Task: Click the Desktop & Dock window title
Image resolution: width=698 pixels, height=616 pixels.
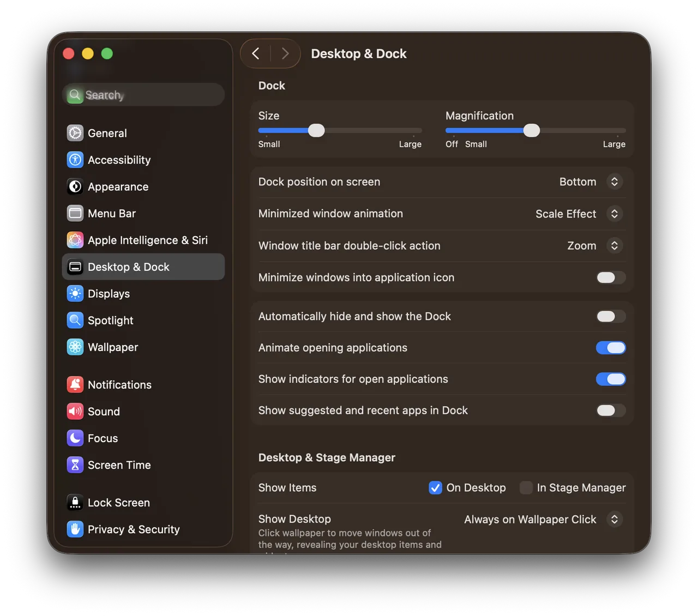Action: click(359, 53)
